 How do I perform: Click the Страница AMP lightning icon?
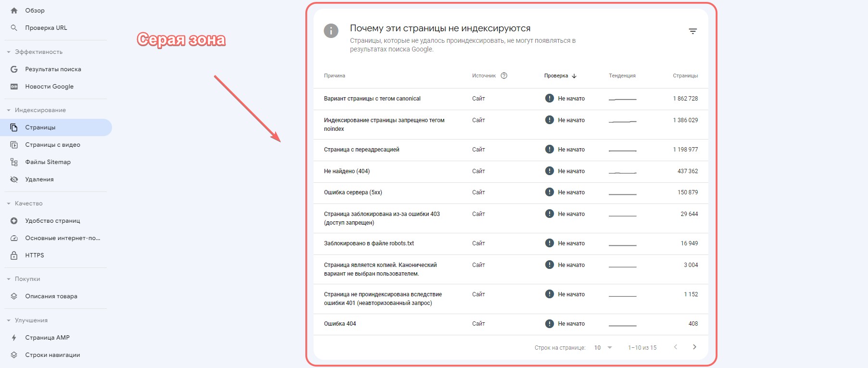coord(14,338)
